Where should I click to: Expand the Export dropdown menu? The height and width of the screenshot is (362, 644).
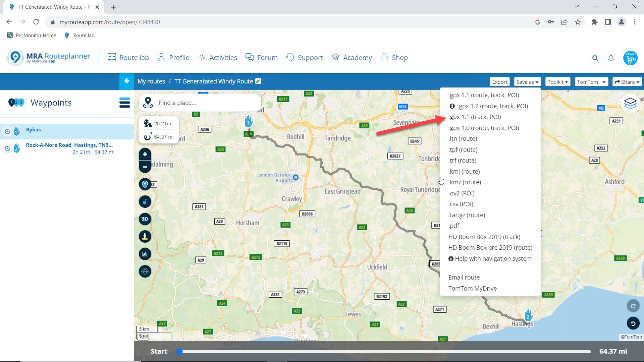[x=500, y=81]
